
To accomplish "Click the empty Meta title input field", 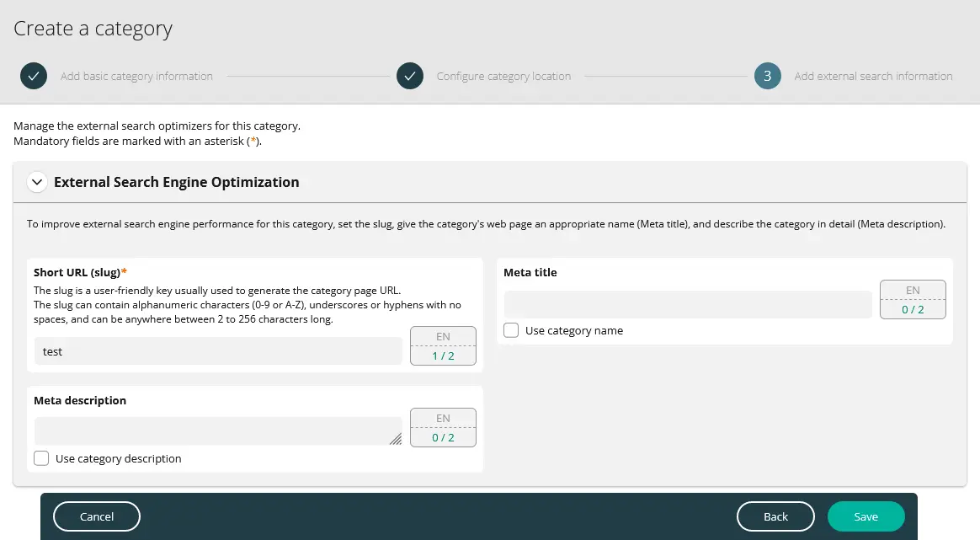I will [686, 304].
